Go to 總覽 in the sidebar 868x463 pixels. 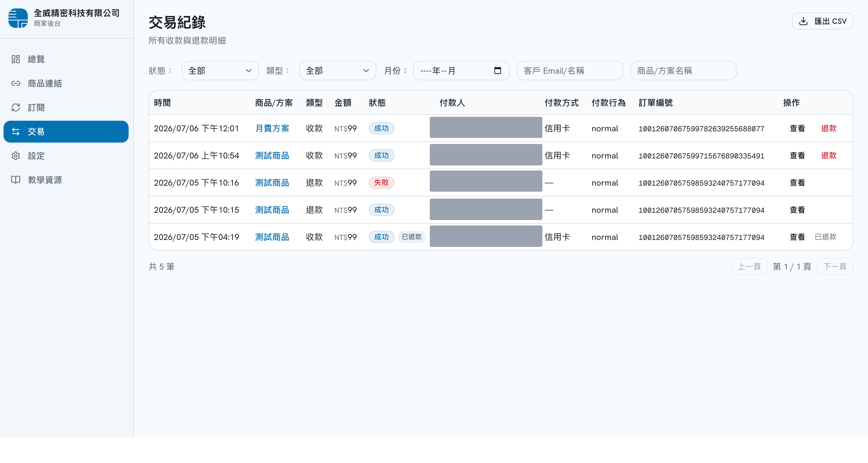pyautogui.click(x=66, y=59)
